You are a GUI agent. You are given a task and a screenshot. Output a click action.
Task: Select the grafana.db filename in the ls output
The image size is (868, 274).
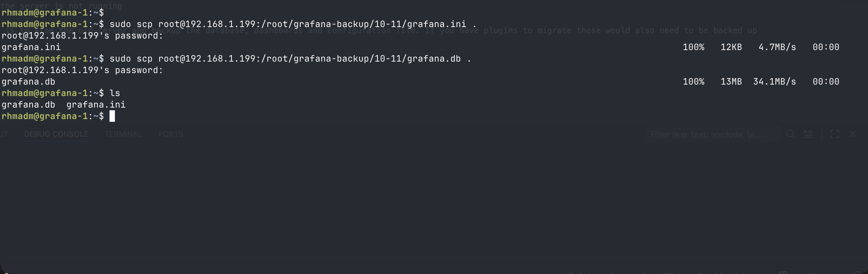coord(28,105)
